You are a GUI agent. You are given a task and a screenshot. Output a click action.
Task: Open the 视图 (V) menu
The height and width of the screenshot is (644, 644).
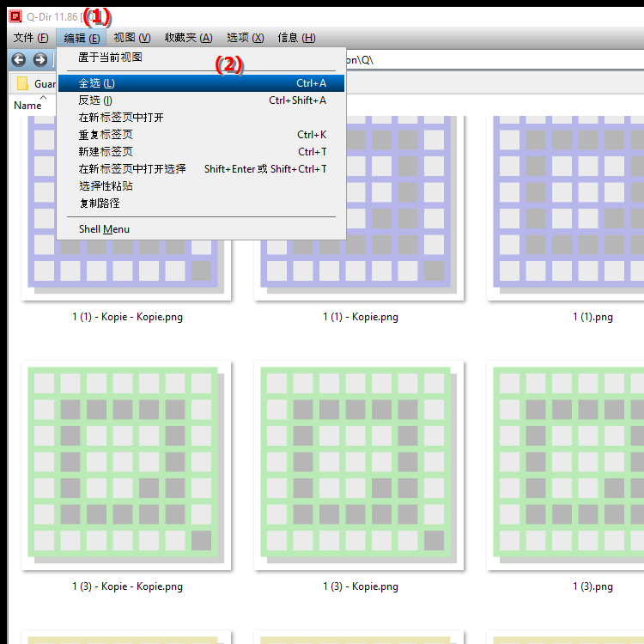132,38
